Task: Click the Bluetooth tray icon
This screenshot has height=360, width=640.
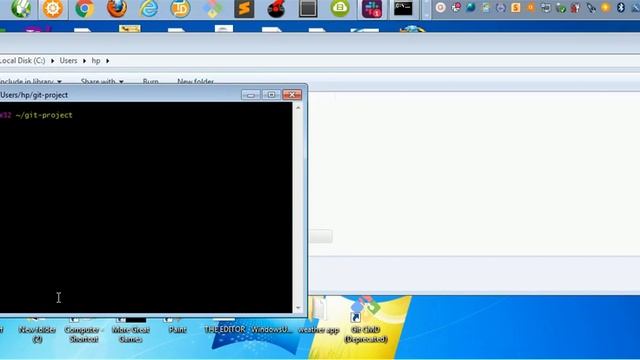Action: coord(621,7)
